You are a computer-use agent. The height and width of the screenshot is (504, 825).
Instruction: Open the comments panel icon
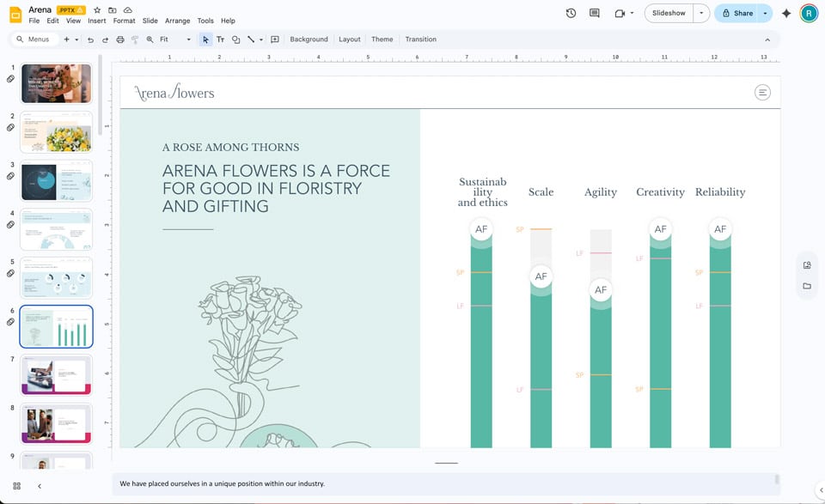[x=595, y=13]
